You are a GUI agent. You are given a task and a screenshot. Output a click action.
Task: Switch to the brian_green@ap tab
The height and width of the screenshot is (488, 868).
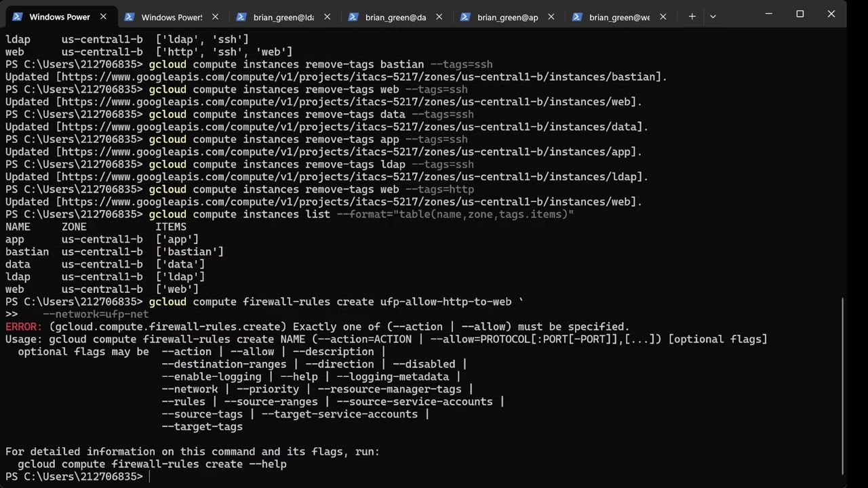point(507,17)
